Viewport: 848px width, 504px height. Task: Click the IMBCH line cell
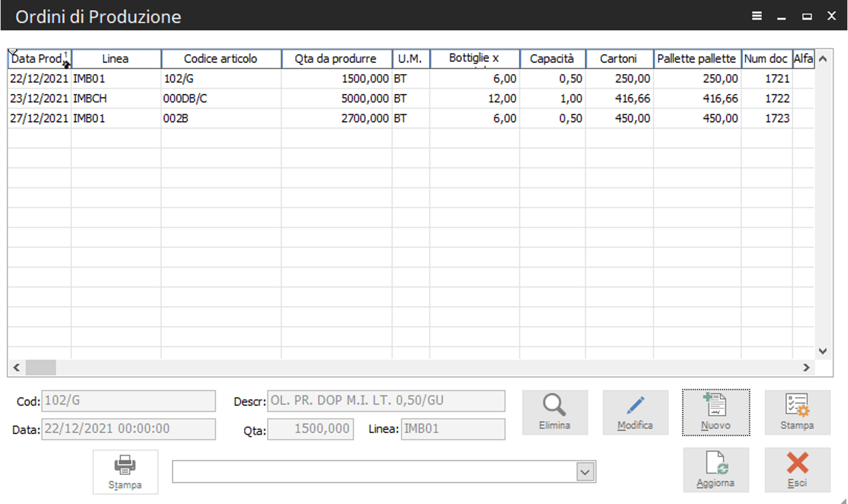coord(116,99)
